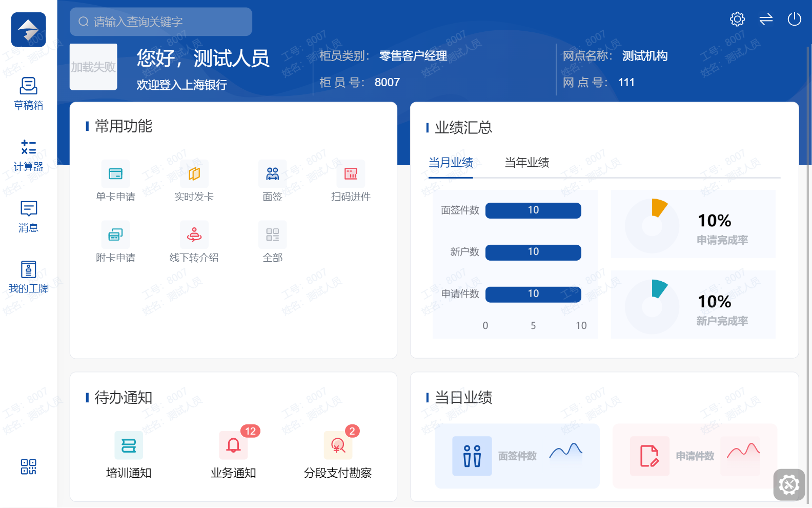The height and width of the screenshot is (508, 812).
Task: Click the branch number 111
Action: (x=626, y=83)
